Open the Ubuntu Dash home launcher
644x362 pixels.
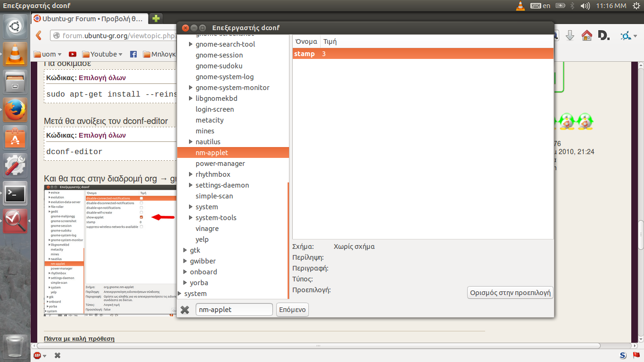point(15,26)
